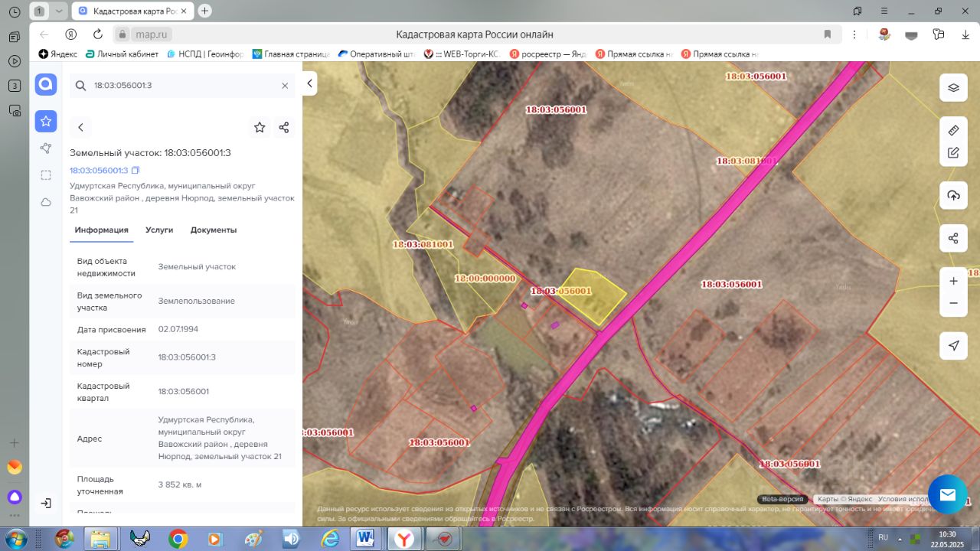Select the area selection tool in sidebar
980x551 pixels.
tap(46, 175)
